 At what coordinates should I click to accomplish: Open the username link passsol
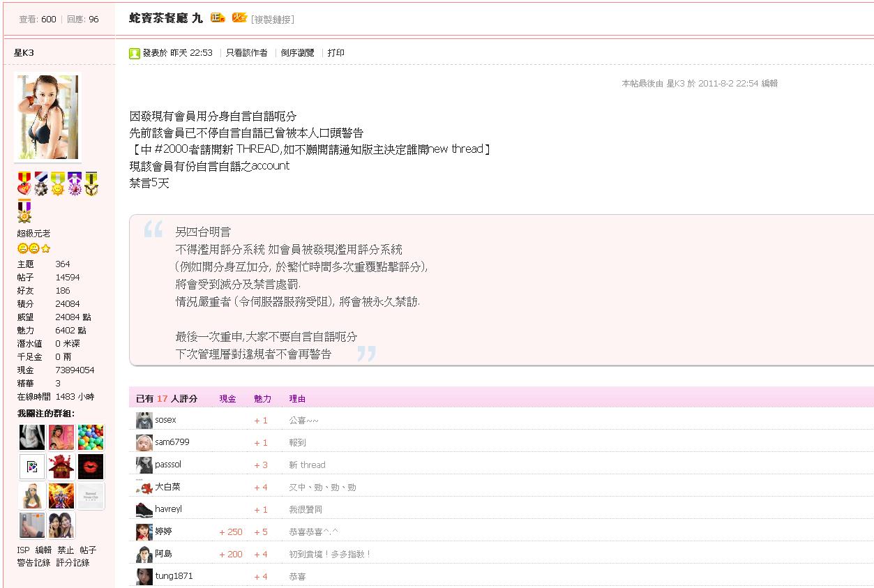(x=167, y=465)
